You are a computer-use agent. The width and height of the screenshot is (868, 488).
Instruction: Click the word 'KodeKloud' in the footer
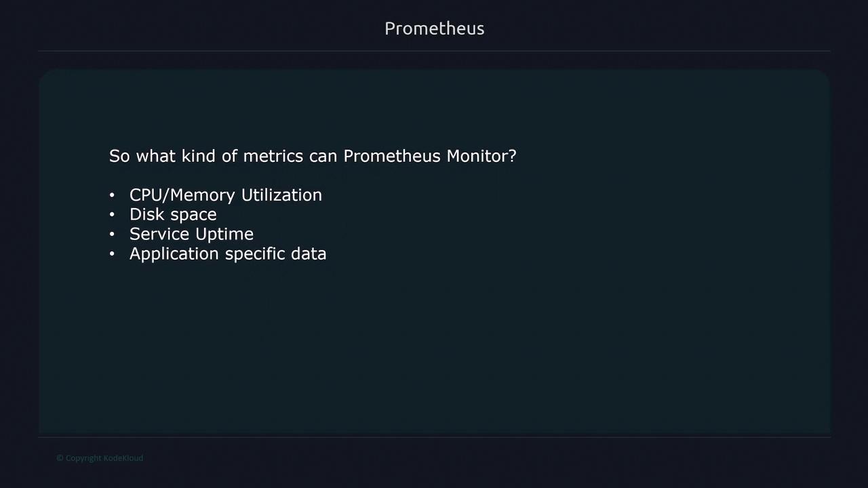tap(123, 458)
